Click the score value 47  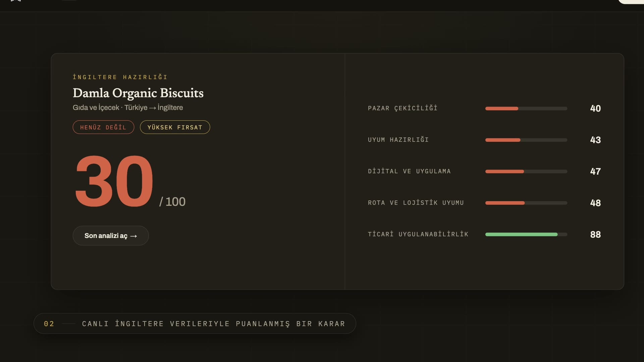click(595, 172)
